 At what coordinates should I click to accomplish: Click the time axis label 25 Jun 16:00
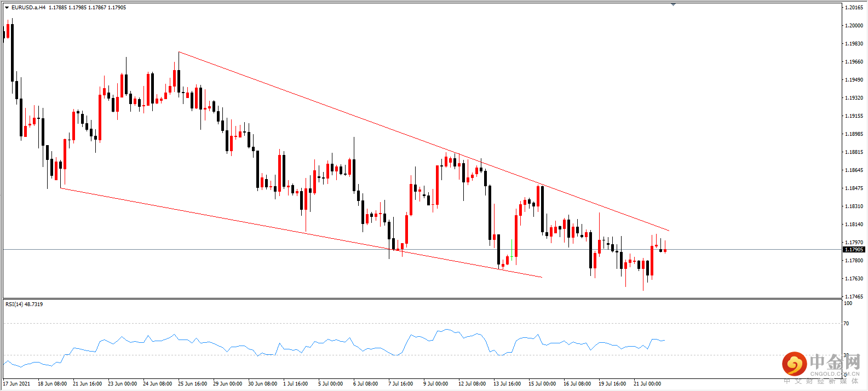(193, 384)
